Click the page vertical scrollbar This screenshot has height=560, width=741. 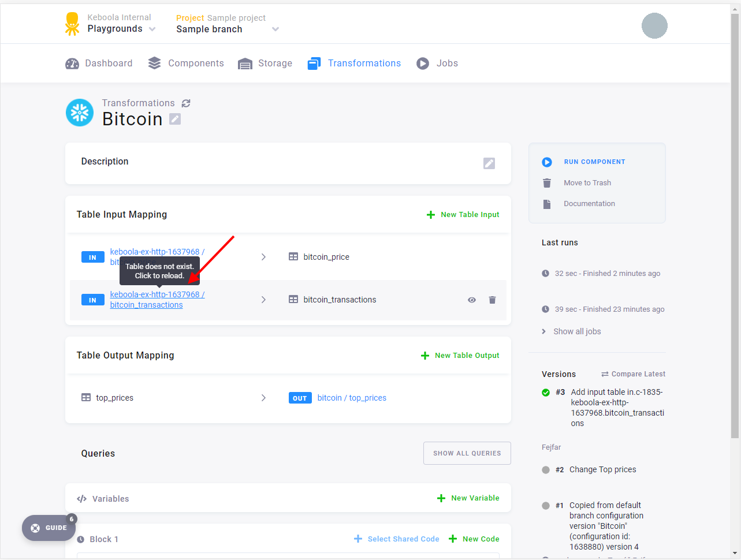tap(735, 225)
